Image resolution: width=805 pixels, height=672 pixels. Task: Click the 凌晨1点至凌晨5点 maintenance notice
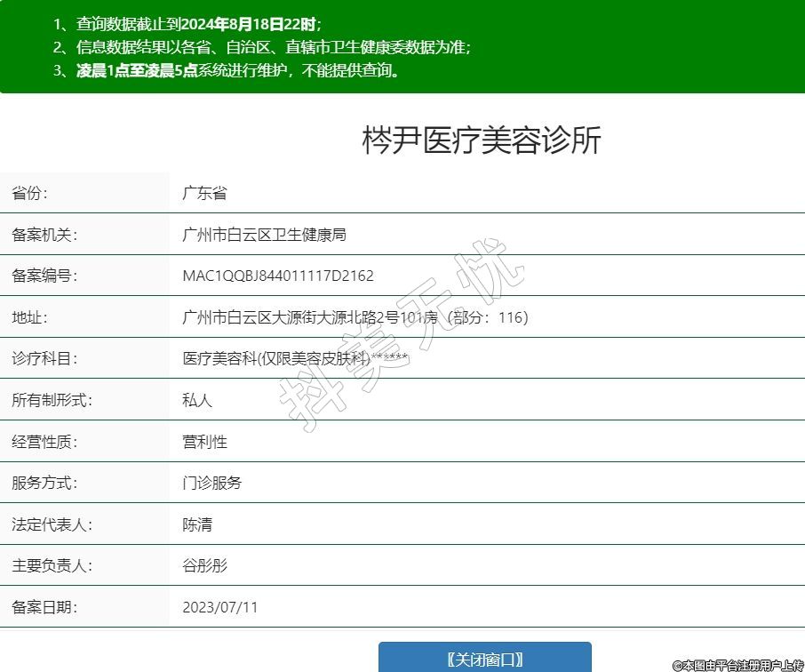(x=137, y=70)
